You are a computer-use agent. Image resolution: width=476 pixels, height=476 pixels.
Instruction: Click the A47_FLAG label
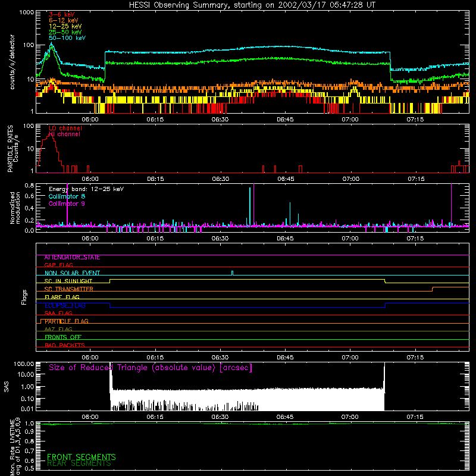[x=58, y=330]
